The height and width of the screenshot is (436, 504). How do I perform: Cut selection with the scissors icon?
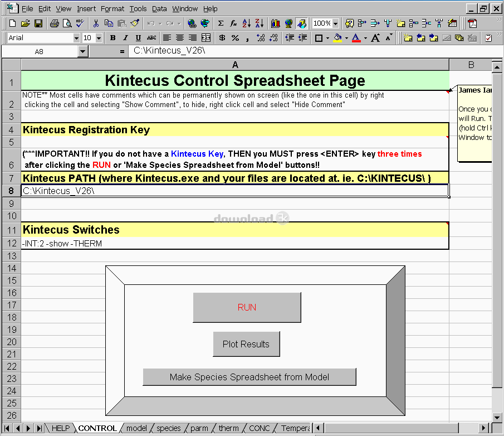(x=96, y=23)
